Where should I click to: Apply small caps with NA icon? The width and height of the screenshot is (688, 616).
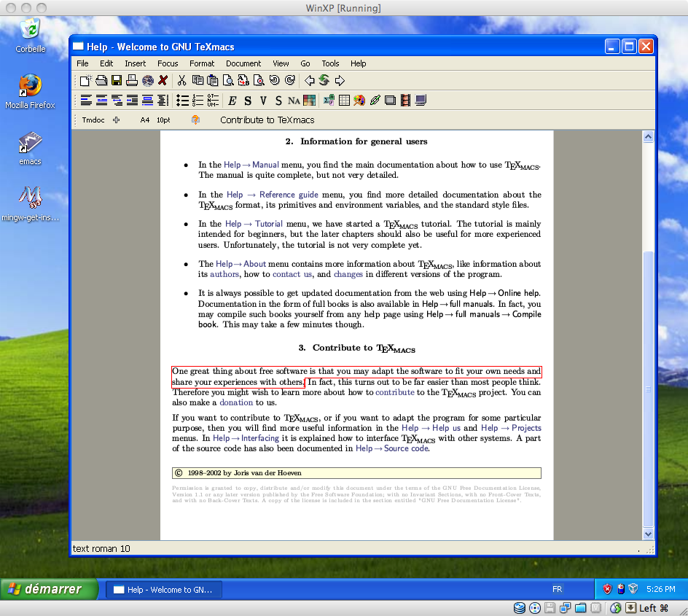point(294,101)
